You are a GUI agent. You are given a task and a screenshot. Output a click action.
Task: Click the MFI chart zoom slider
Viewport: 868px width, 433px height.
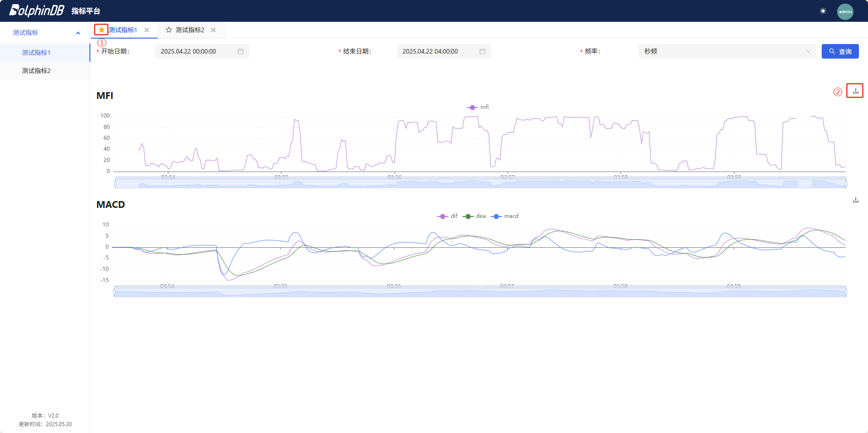pos(480,183)
